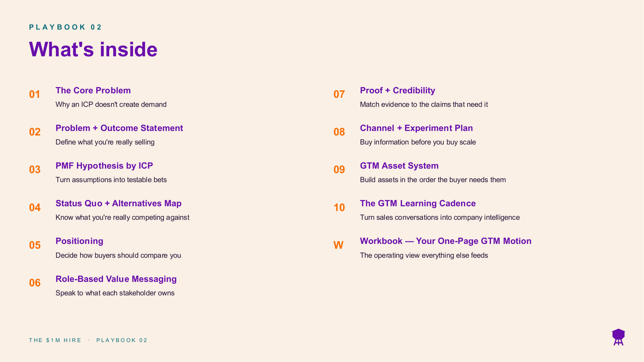Open 'Proof + Credibility' section title
644x362 pixels.
click(398, 90)
